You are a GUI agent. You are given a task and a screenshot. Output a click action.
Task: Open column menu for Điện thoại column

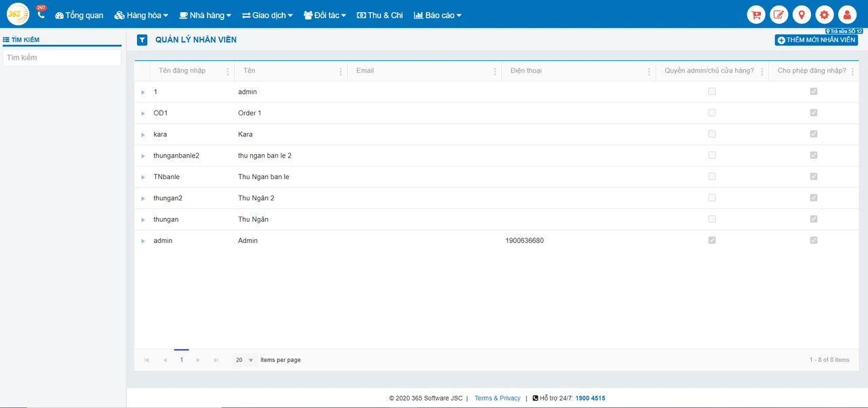pyautogui.click(x=649, y=71)
